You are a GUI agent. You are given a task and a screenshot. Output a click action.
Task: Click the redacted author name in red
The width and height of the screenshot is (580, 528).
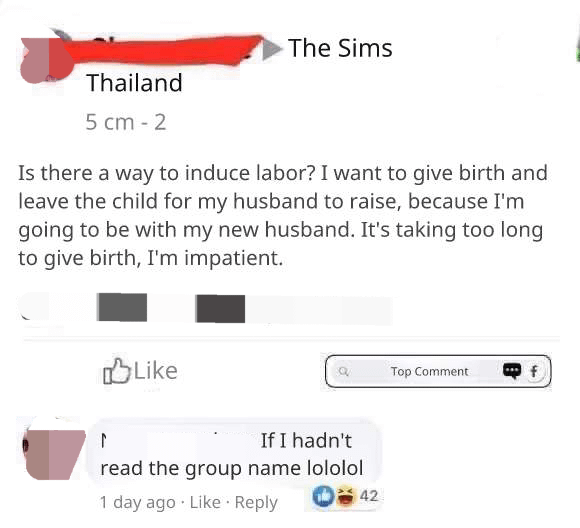tap(163, 50)
